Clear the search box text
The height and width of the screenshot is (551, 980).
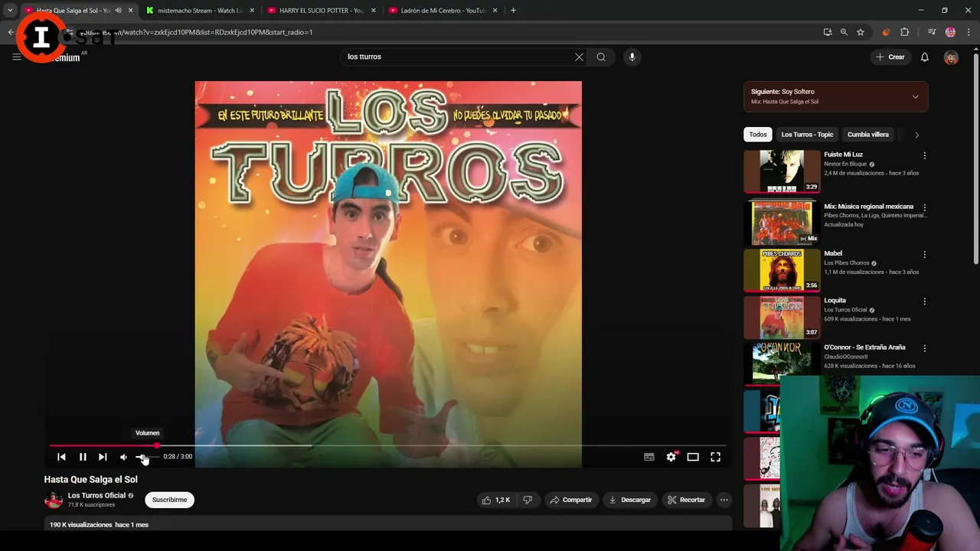pyautogui.click(x=579, y=57)
